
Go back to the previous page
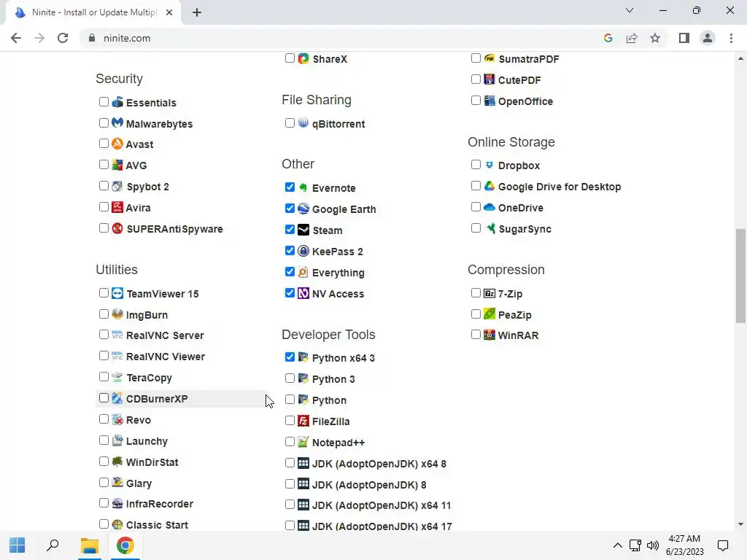coord(16,38)
